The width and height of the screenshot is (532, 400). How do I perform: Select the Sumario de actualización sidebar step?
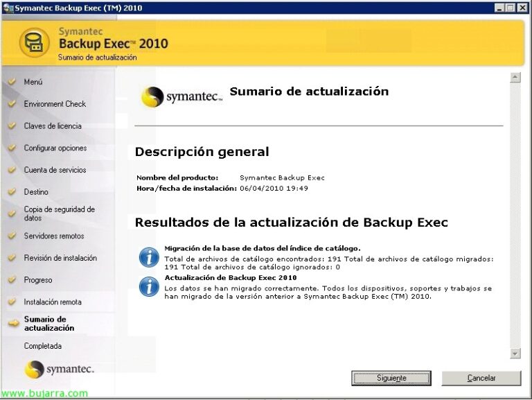coord(49,324)
